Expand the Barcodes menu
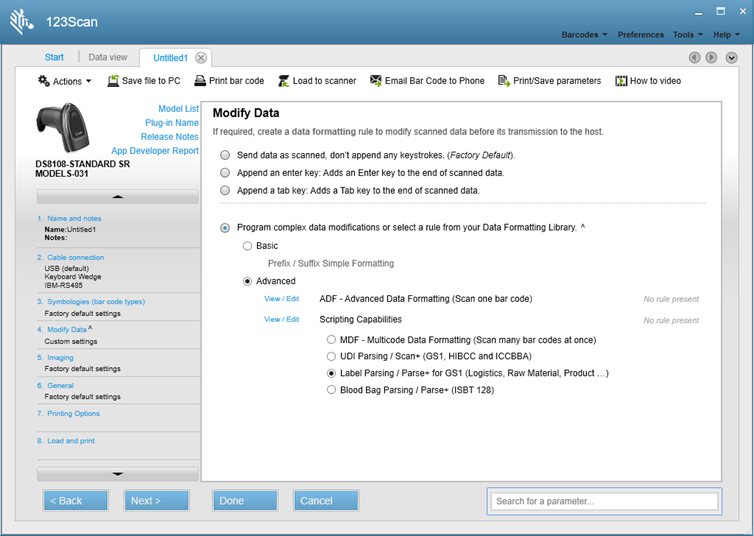 [x=584, y=35]
